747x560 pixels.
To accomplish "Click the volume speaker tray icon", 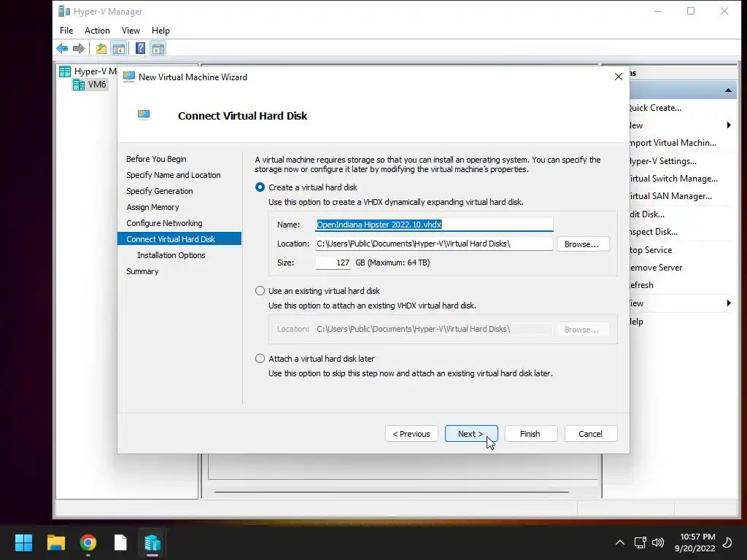I will click(658, 542).
